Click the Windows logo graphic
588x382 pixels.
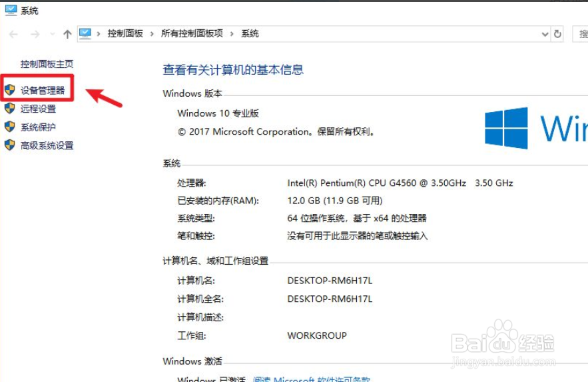pyautogui.click(x=506, y=128)
